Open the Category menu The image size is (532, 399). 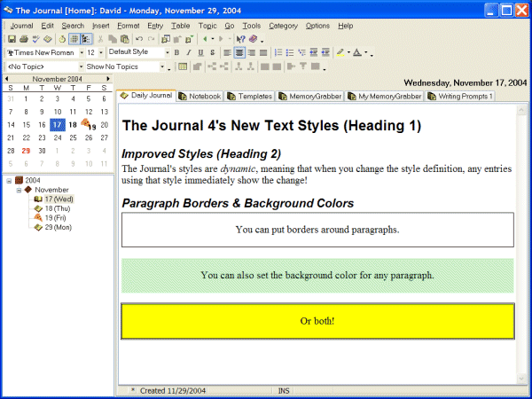tap(283, 27)
